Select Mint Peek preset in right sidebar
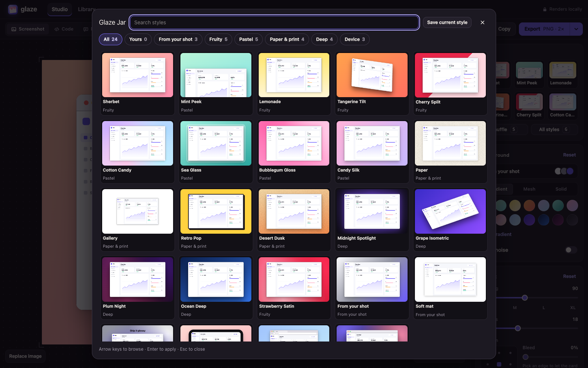 [x=529, y=74]
